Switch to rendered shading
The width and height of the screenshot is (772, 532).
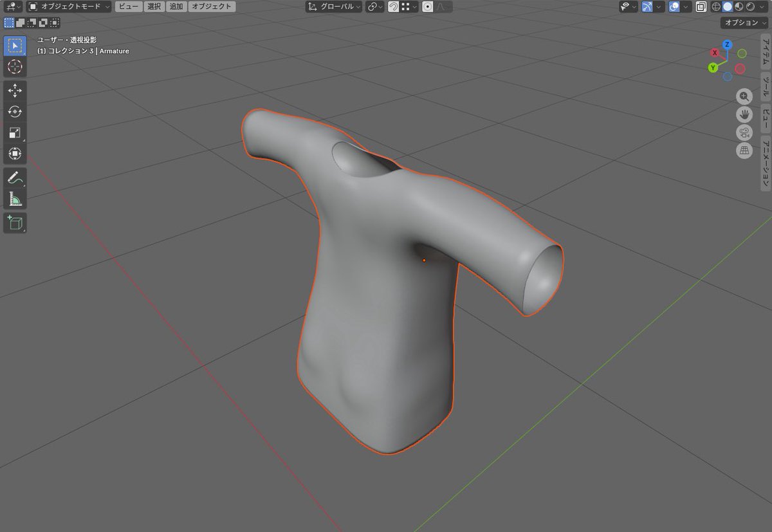[750, 6]
